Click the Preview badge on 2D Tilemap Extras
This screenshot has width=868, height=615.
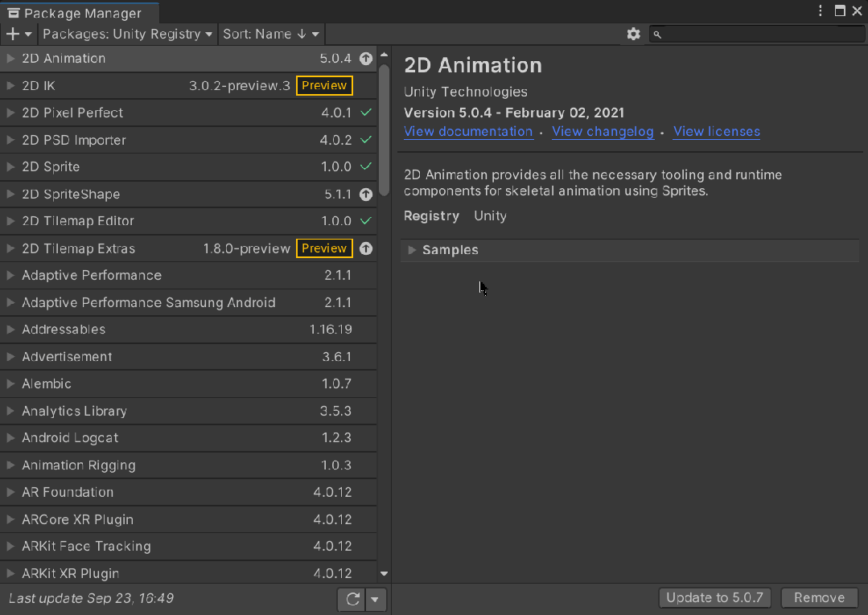click(x=324, y=248)
